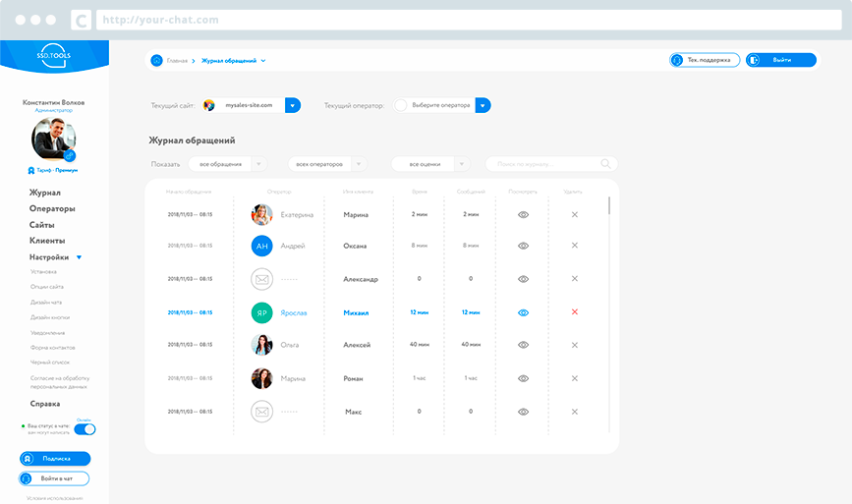The height and width of the screenshot is (504, 852).
Task: View the Роман client conversation
Action: click(523, 378)
